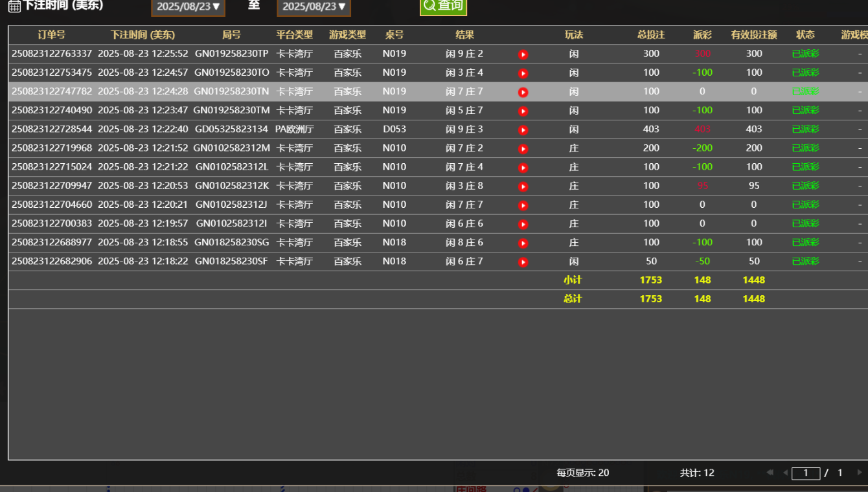Play the result video for order 250823122753475

523,73
